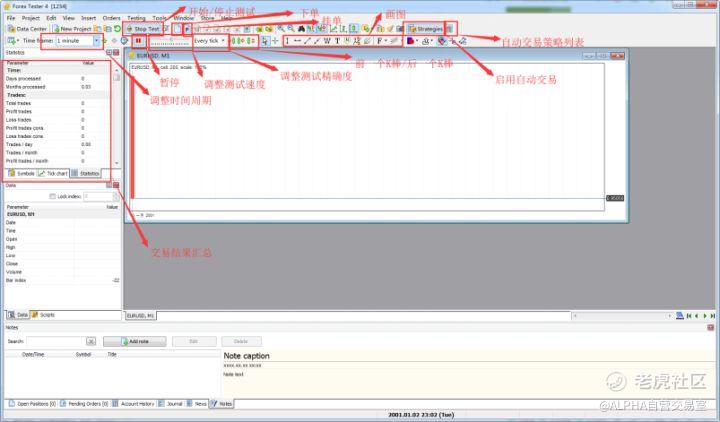Click the zoom out magnifier icon

click(x=291, y=29)
